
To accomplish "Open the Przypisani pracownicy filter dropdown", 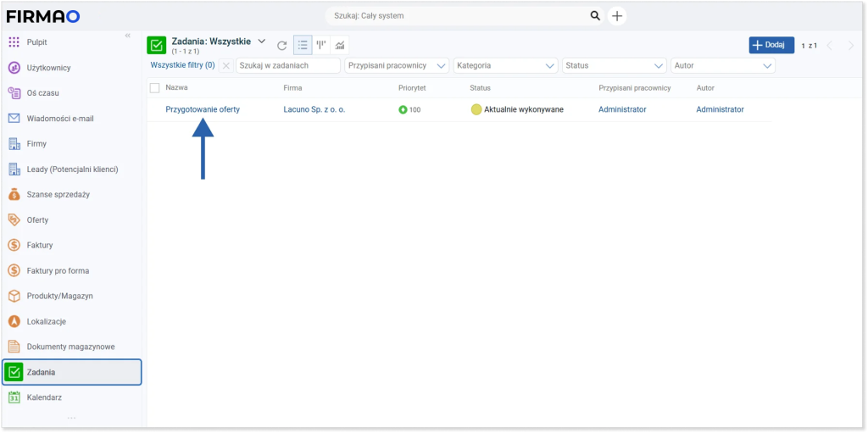I will click(x=397, y=65).
